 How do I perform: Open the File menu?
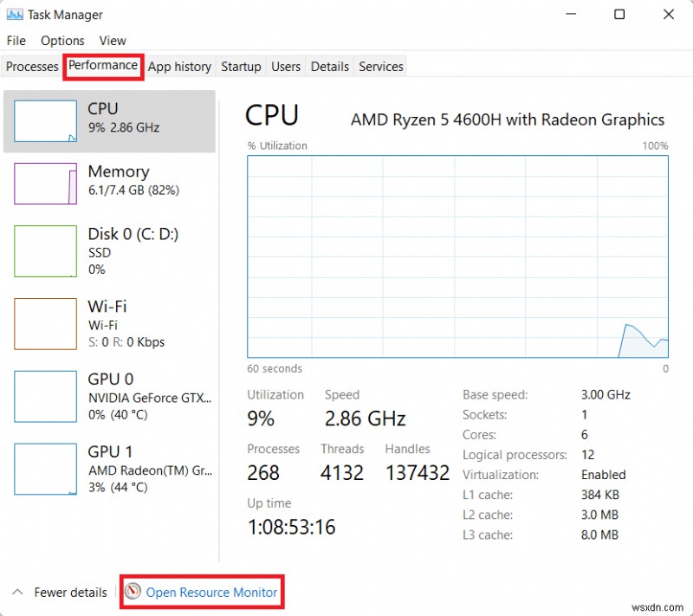click(x=16, y=40)
